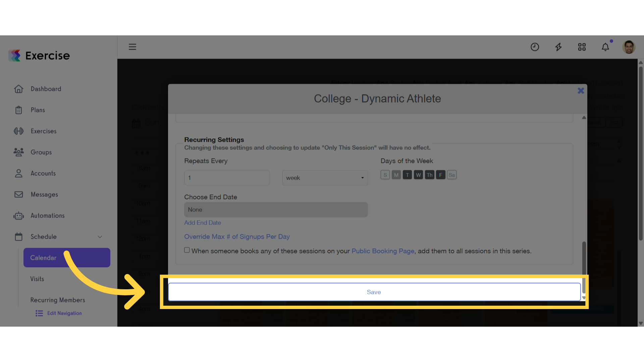Open Accounts in the sidebar
The height and width of the screenshot is (362, 644).
point(43,173)
